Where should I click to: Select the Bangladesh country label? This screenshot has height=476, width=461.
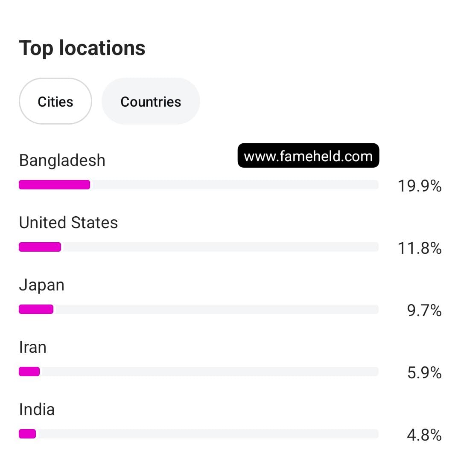click(x=62, y=160)
